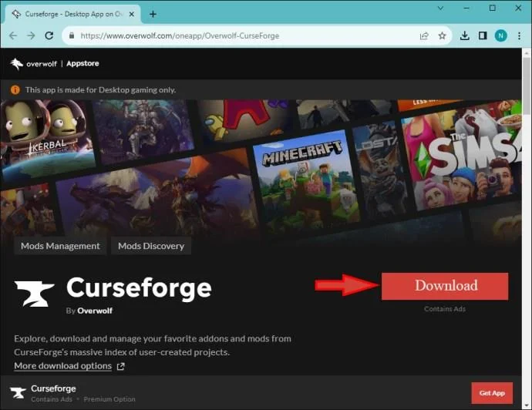Click the Mods Management tag
Image resolution: width=532 pixels, height=410 pixels.
pyautogui.click(x=60, y=246)
